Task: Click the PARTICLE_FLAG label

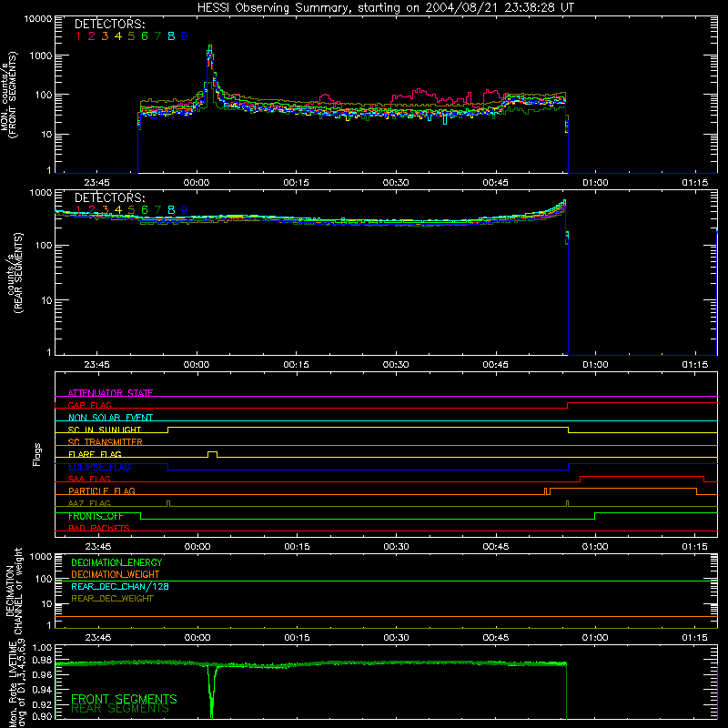Action: 102,490
